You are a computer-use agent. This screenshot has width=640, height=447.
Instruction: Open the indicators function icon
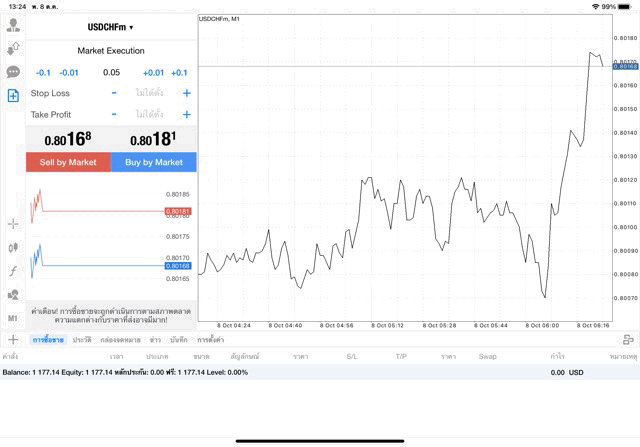click(x=13, y=271)
